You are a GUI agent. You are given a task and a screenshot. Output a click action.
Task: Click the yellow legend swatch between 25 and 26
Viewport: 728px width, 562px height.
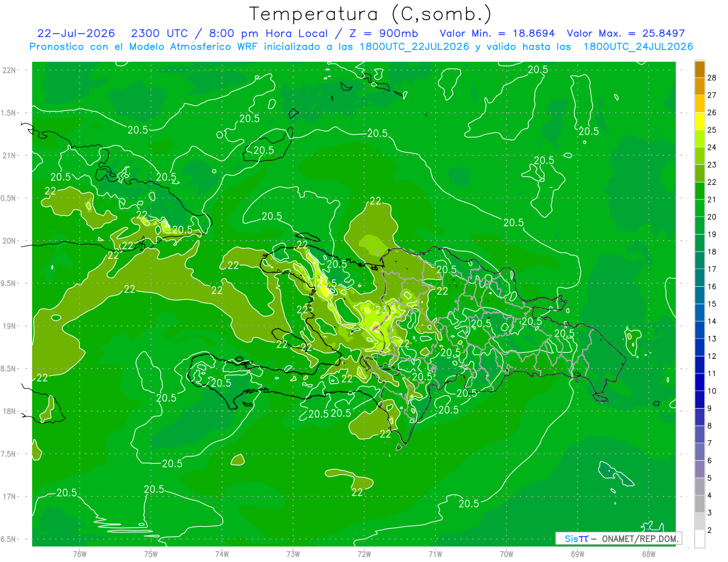coord(699,121)
